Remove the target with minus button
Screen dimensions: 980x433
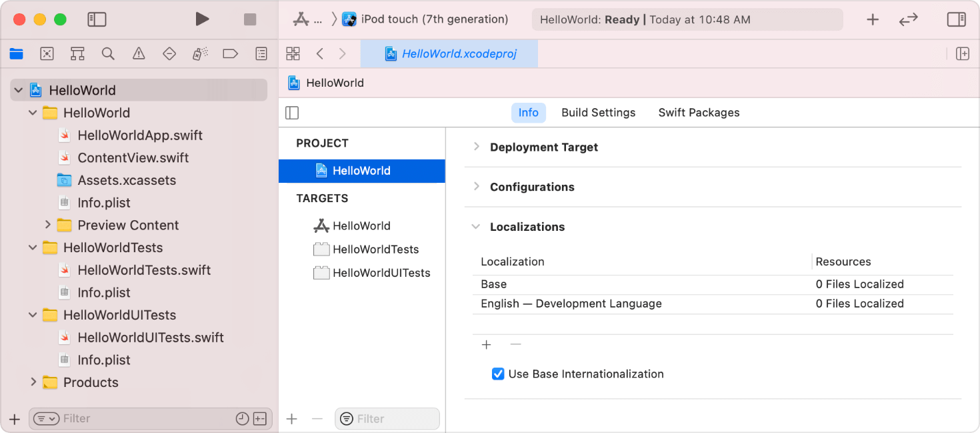pyautogui.click(x=317, y=419)
